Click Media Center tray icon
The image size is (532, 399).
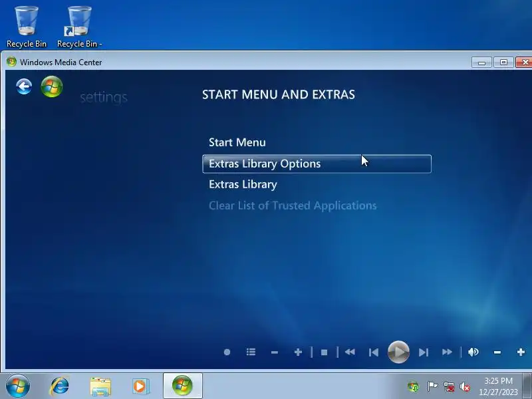(x=413, y=386)
